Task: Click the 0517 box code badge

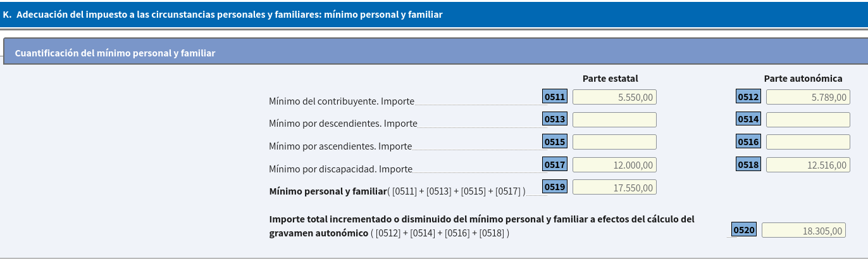Action: [555, 164]
